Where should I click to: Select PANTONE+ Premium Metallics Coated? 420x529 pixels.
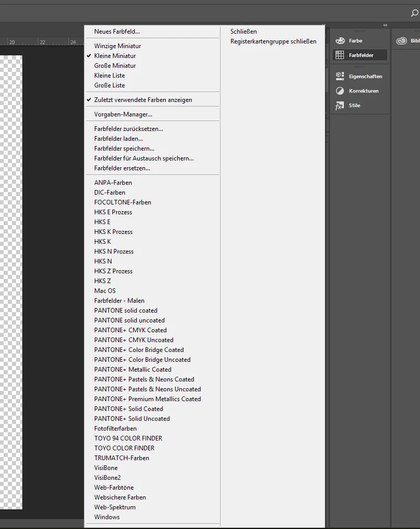(x=148, y=399)
